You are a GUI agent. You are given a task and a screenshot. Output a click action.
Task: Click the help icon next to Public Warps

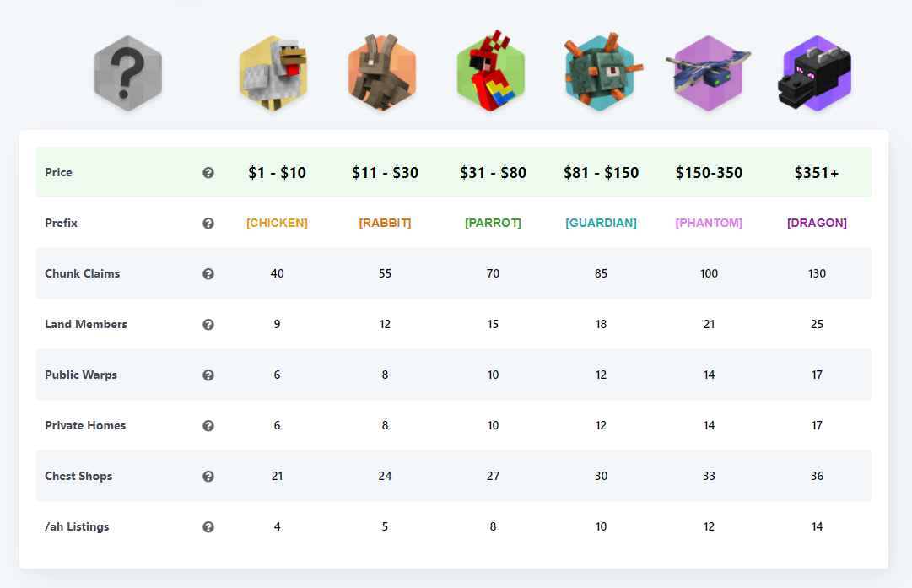208,375
